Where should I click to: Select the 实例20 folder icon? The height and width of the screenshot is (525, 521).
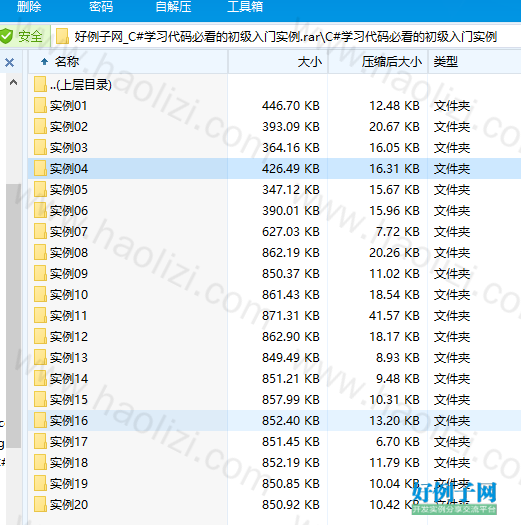[40, 504]
